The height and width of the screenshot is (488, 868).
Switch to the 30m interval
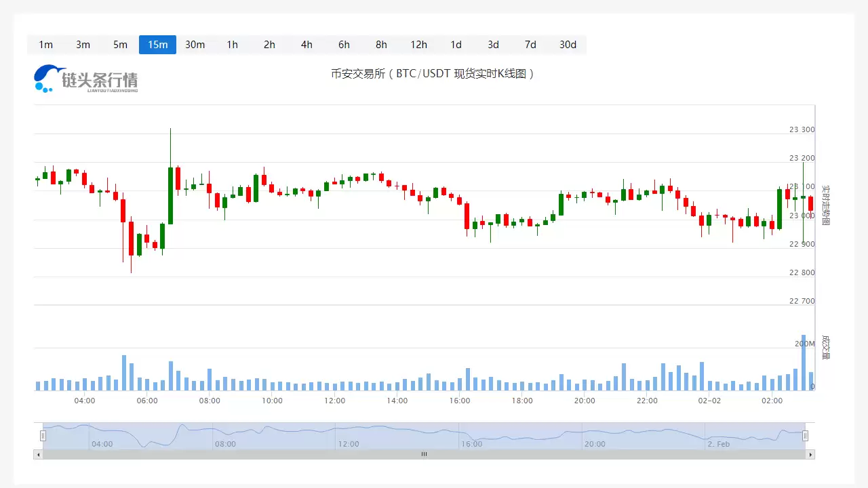click(x=195, y=45)
